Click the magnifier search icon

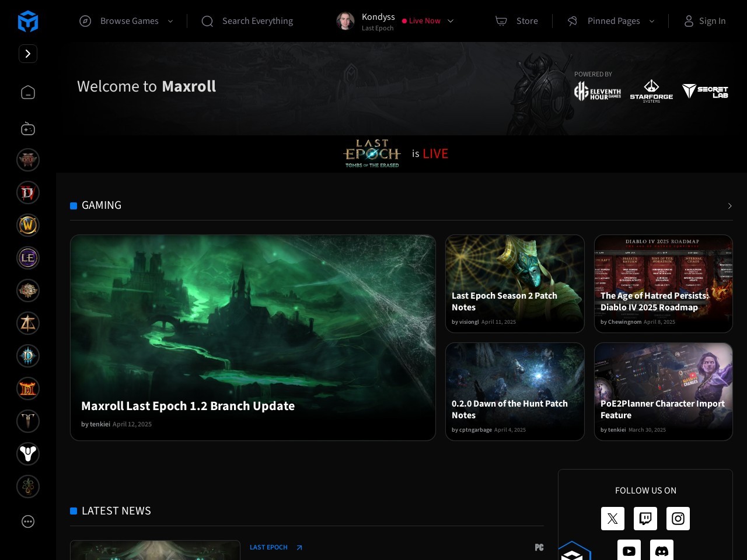coord(207,21)
